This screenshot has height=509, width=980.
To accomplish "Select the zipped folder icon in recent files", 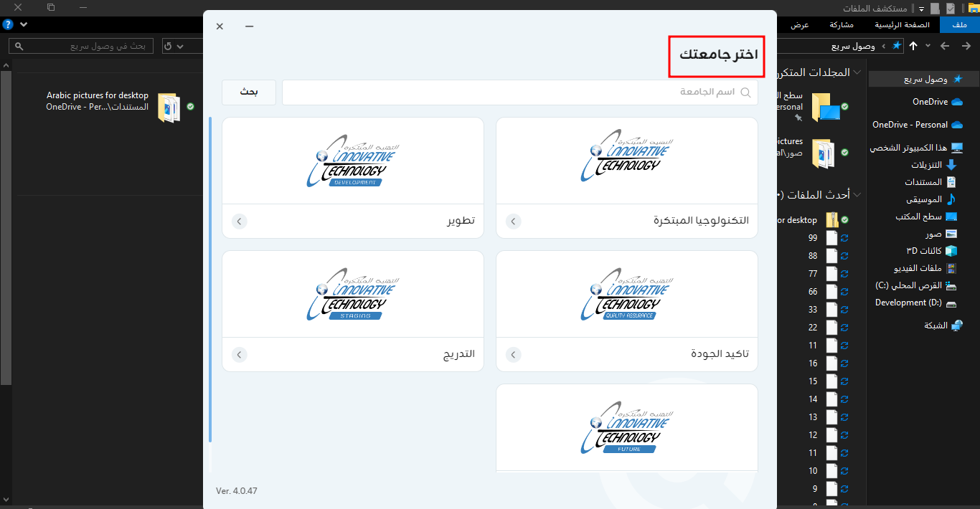I will pyautogui.click(x=832, y=219).
